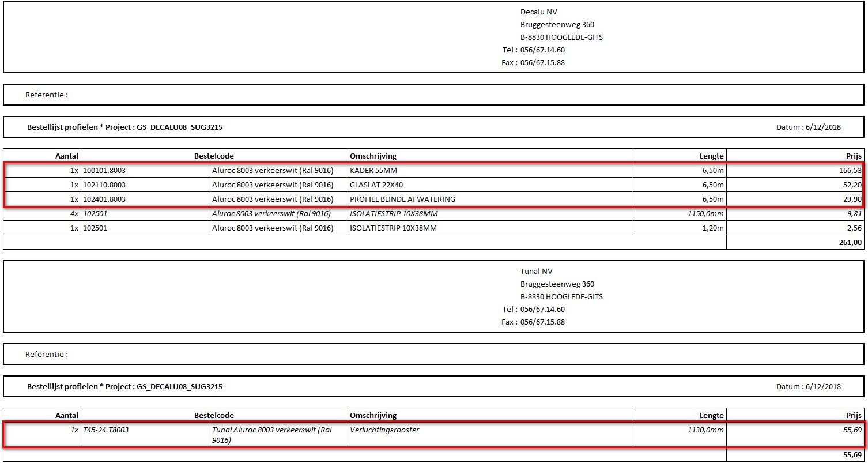Click the "Aantal" header of the Tunal table
Image resolution: width=868 pixels, height=463 pixels.
click(67, 416)
